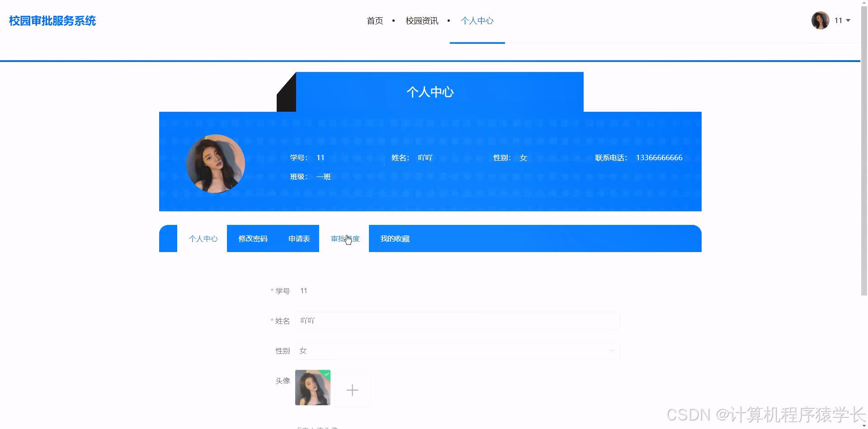Expand the user menu next to 11
This screenshot has width=868, height=429.
pos(849,20)
